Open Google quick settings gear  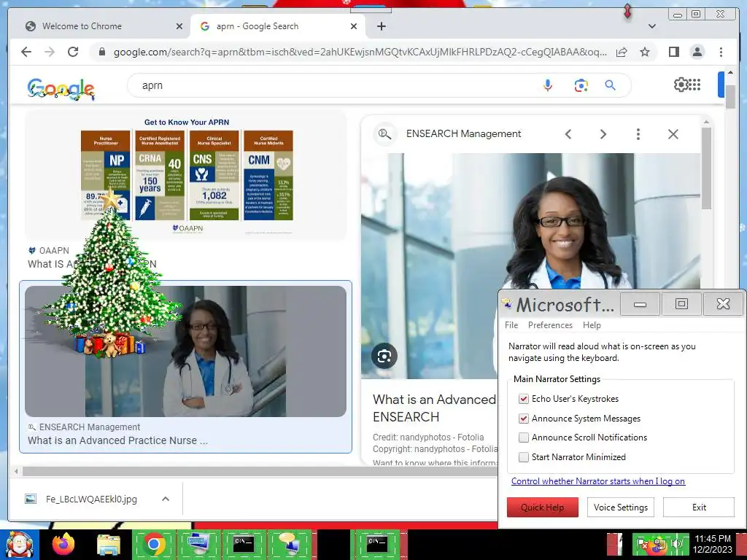681,85
